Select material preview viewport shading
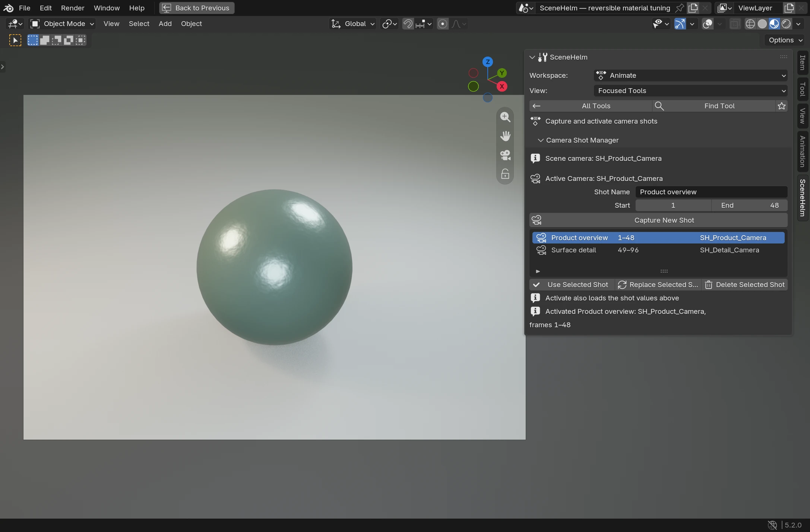This screenshot has width=810, height=532. point(774,24)
